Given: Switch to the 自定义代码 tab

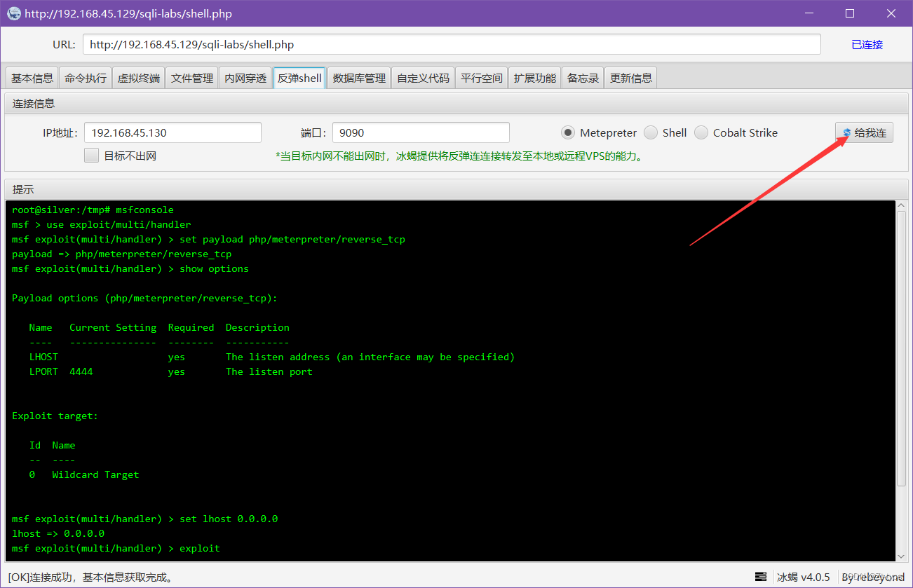Looking at the screenshot, I should tap(423, 78).
